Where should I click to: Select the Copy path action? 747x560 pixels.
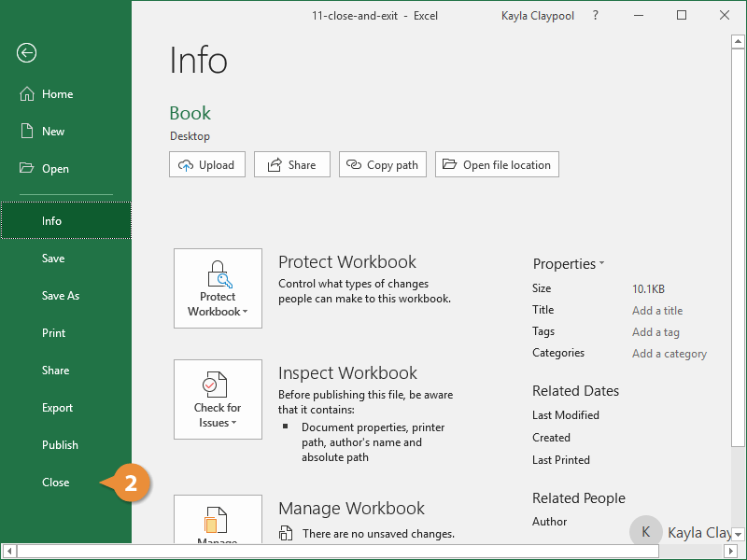point(382,164)
